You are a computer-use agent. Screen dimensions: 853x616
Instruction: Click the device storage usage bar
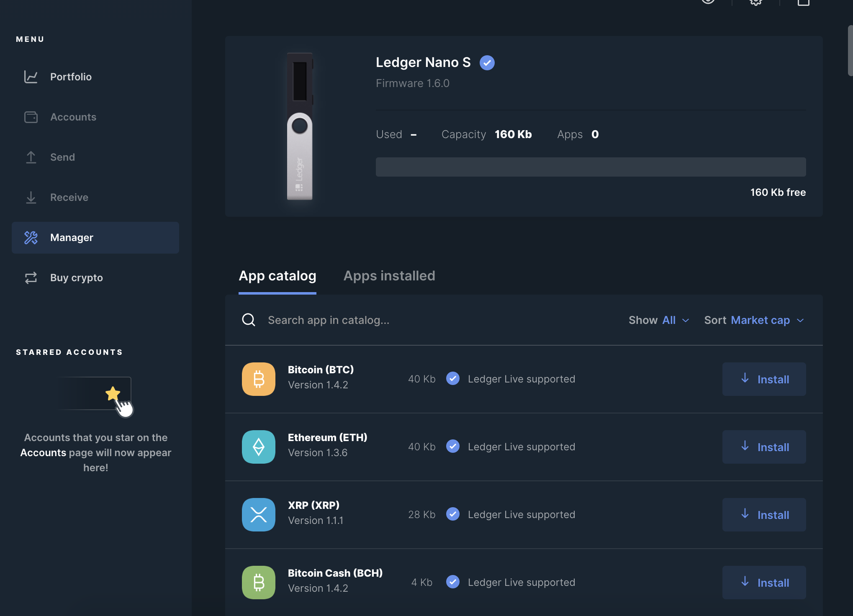coord(591,167)
